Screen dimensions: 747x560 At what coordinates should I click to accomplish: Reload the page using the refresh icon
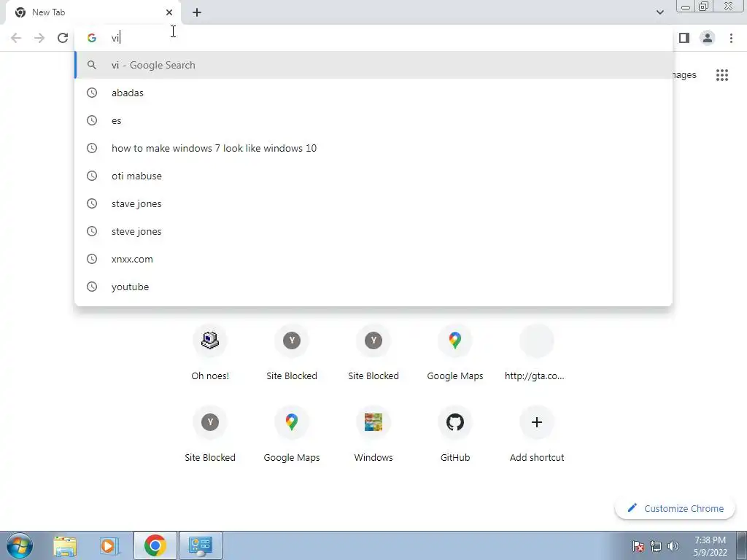tap(63, 38)
